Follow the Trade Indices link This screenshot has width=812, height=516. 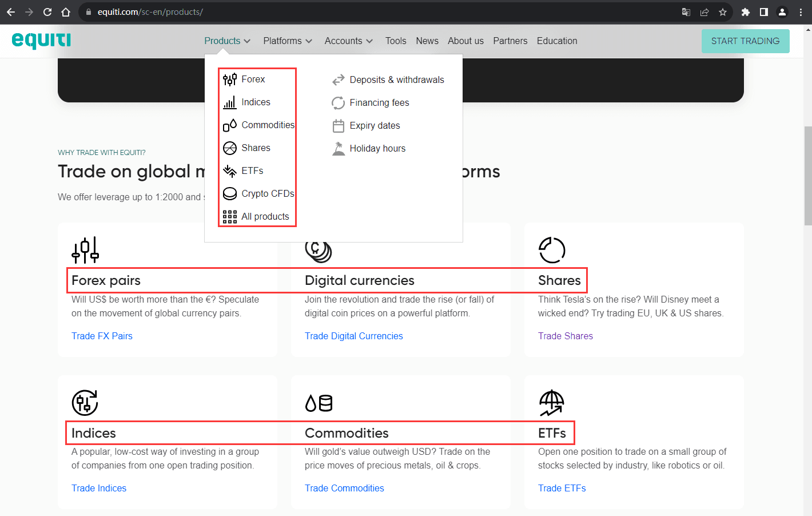[x=99, y=489]
